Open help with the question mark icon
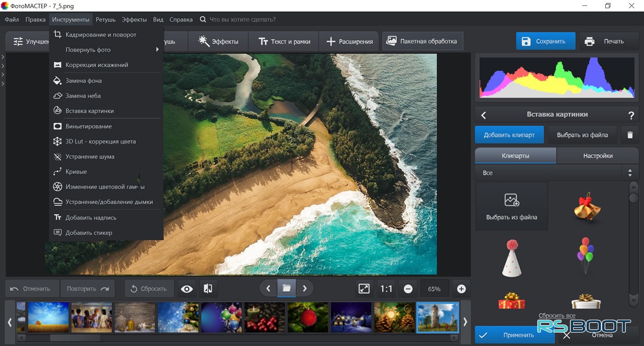The image size is (644, 346). 631,115
